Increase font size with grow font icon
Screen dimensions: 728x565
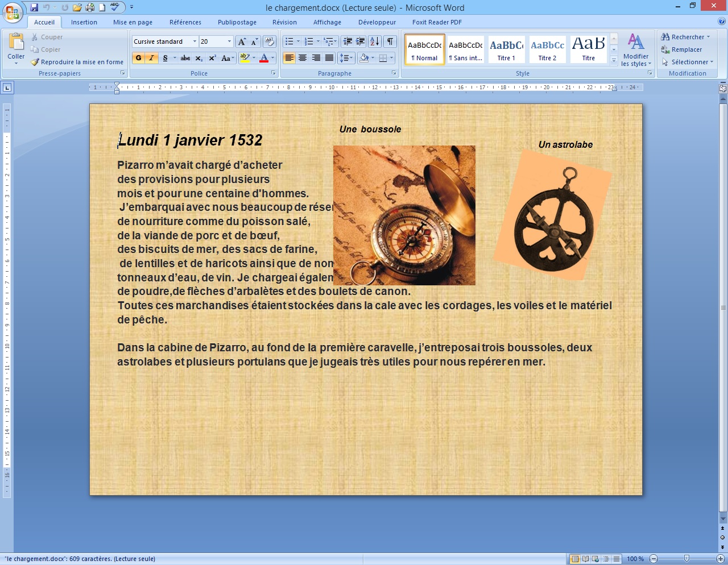point(242,41)
